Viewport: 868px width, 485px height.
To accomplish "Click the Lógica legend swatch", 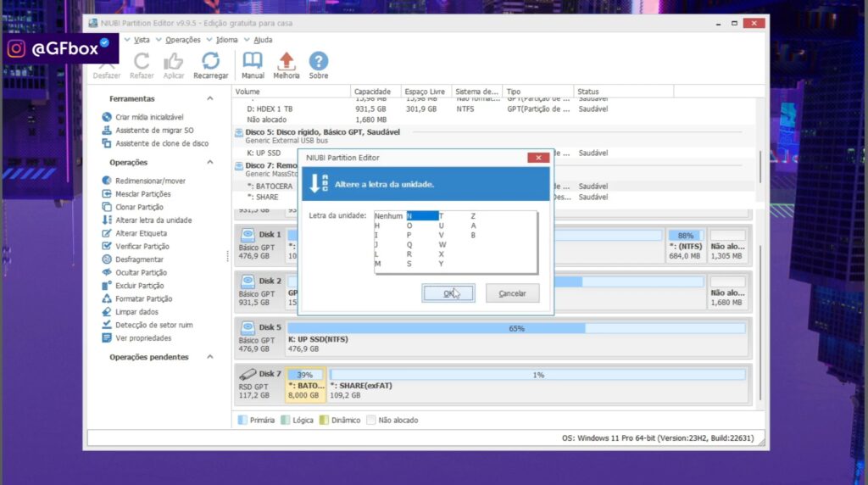I will point(285,421).
